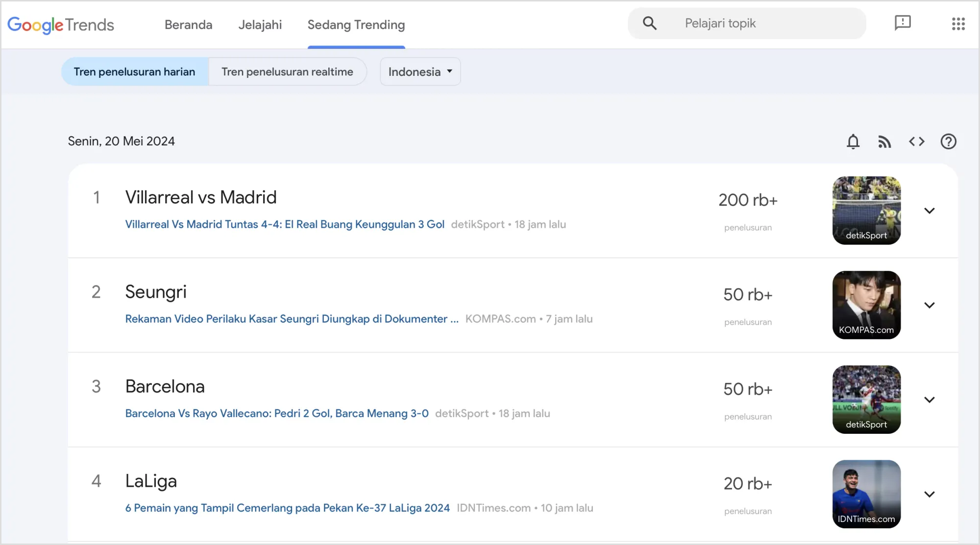980x545 pixels.
Task: Select the Sedang Trending tab
Action: [x=356, y=24]
